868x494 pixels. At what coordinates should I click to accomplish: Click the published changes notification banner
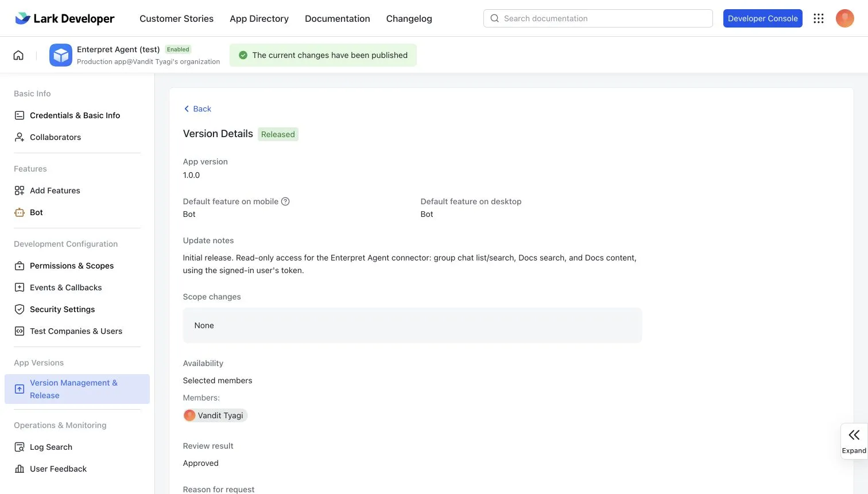(323, 55)
